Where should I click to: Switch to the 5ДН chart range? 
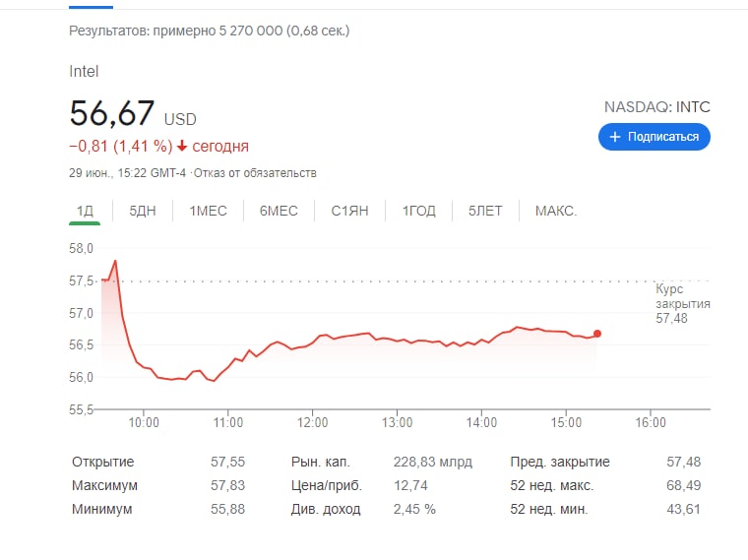pos(143,211)
